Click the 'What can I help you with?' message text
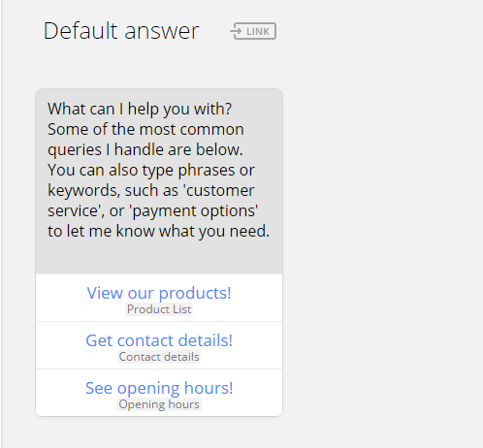The image size is (483, 448). point(140,109)
